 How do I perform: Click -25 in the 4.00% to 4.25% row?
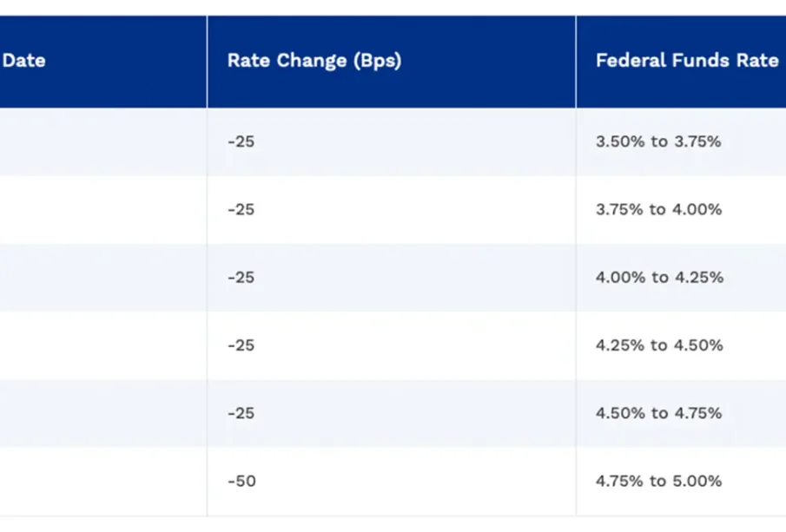click(241, 278)
